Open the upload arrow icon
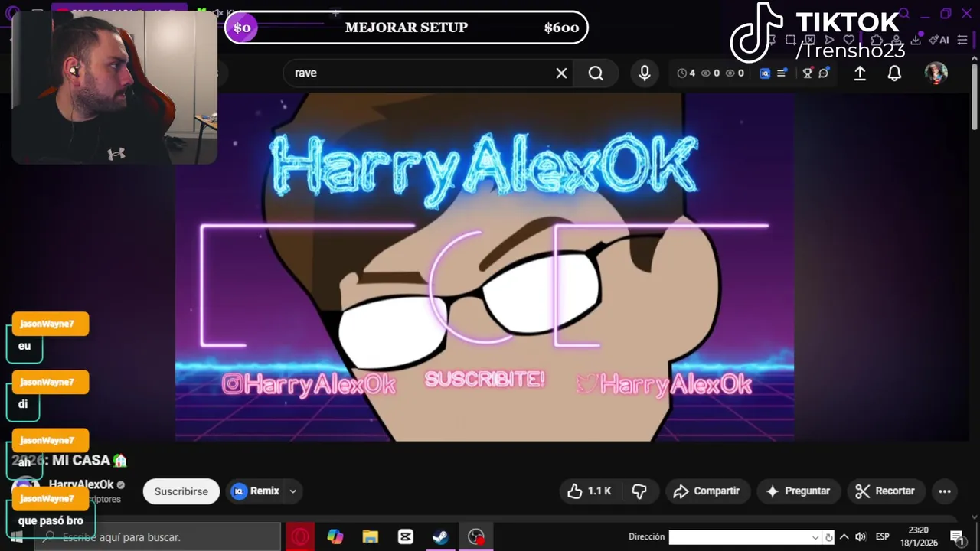The width and height of the screenshot is (980, 551). coord(860,73)
